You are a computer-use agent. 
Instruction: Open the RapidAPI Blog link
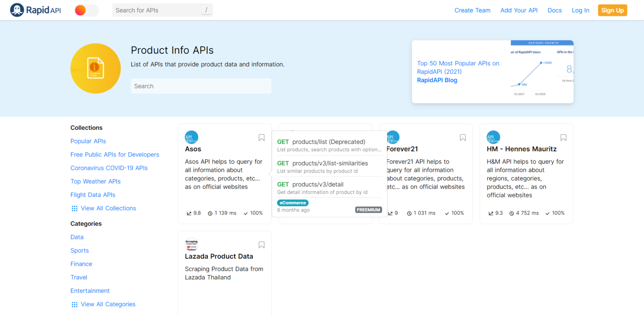pos(437,80)
